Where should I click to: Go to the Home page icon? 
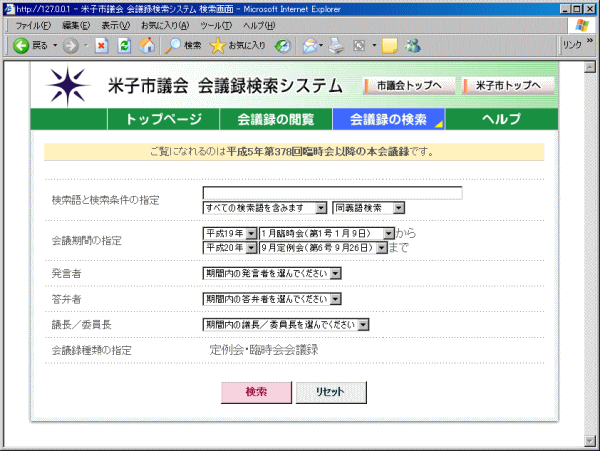coord(147,46)
